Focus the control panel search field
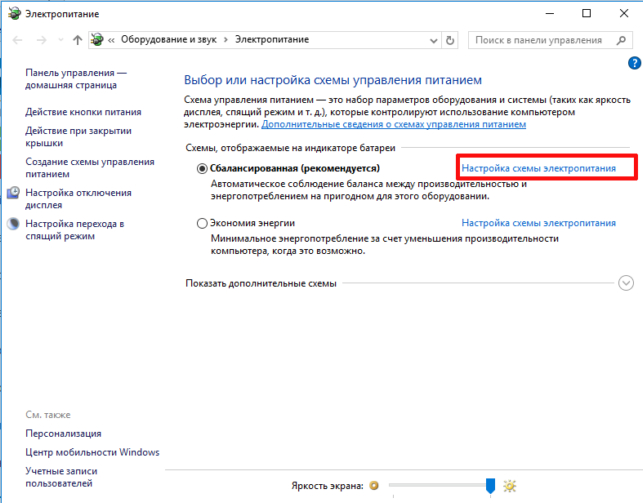 click(550, 40)
